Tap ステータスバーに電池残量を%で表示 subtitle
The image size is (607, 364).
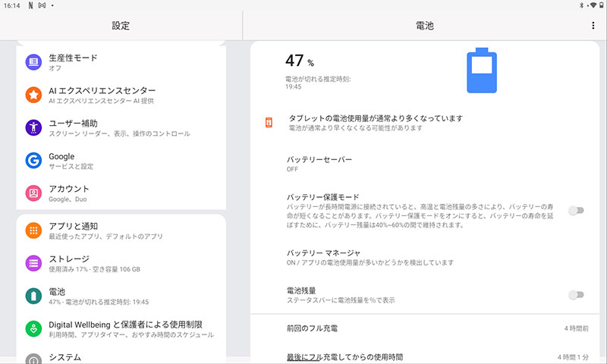pyautogui.click(x=341, y=300)
